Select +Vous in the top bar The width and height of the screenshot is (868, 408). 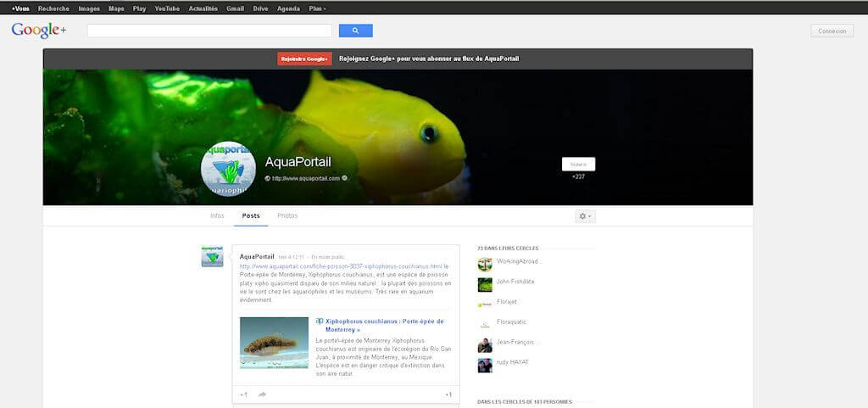(x=20, y=8)
